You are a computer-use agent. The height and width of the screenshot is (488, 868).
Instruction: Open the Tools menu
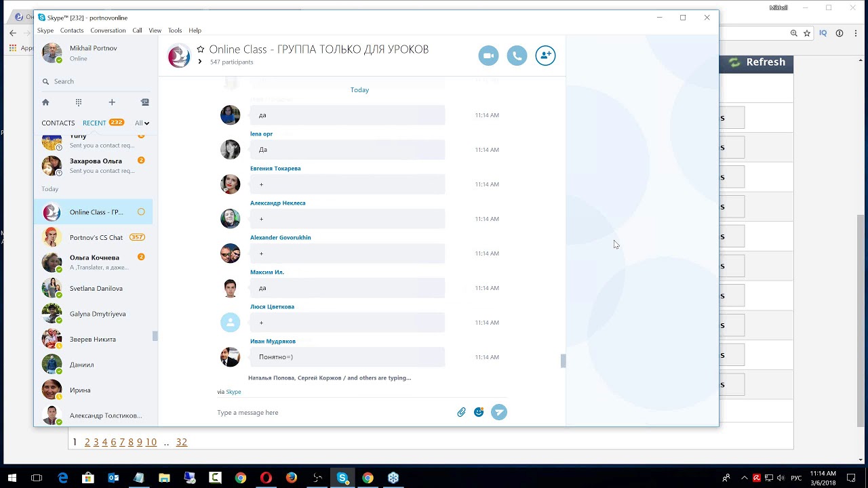175,30
